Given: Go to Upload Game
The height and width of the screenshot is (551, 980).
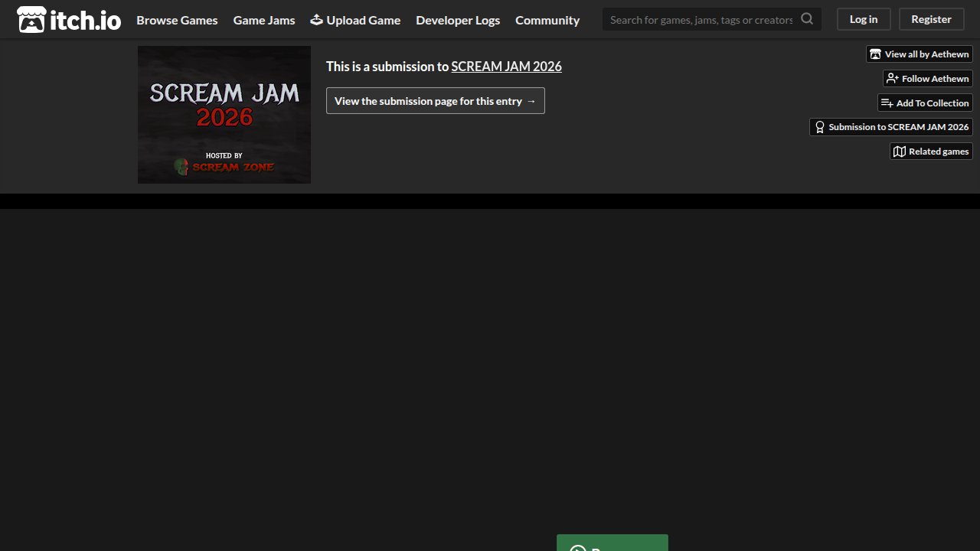Looking at the screenshot, I should click(355, 20).
